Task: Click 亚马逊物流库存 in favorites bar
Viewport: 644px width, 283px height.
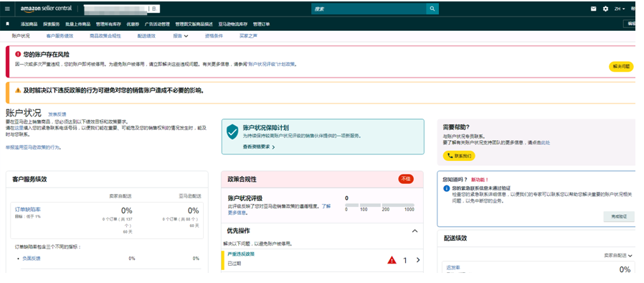Action: click(x=233, y=24)
